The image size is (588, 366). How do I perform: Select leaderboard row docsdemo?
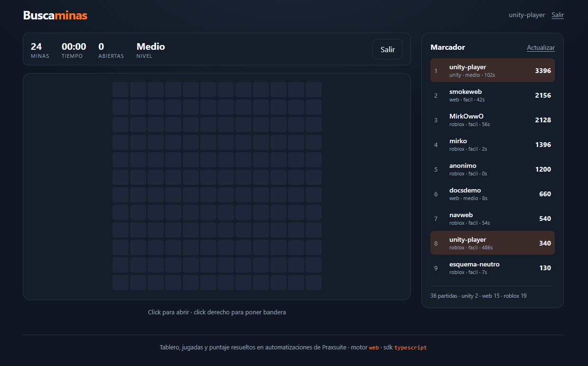coord(493,194)
